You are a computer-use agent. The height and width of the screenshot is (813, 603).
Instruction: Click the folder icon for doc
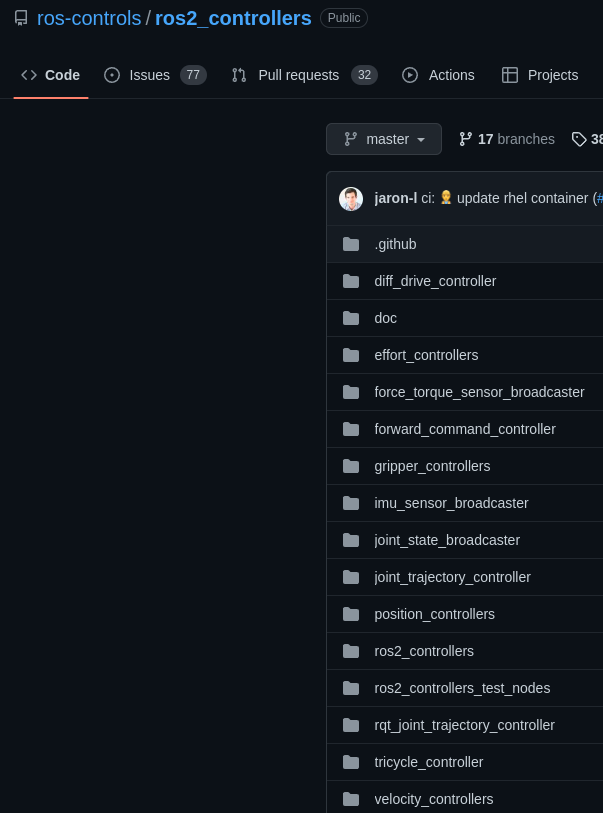coord(351,318)
